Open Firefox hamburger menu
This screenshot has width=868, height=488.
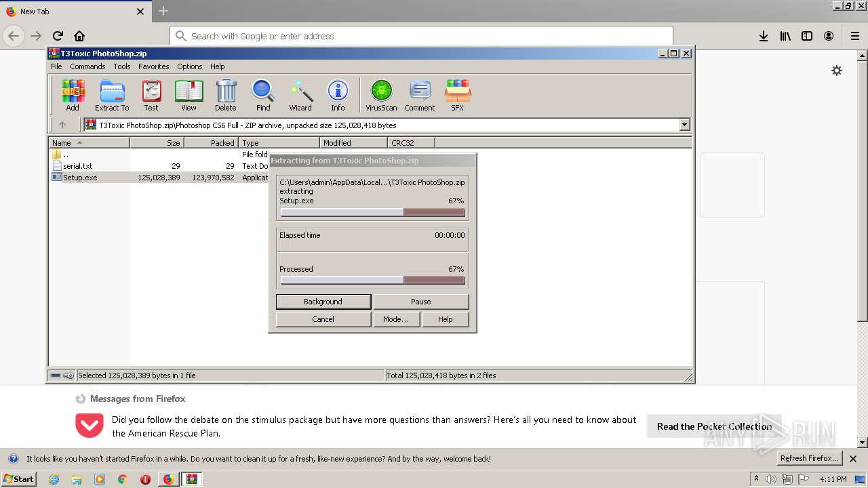[x=855, y=36]
